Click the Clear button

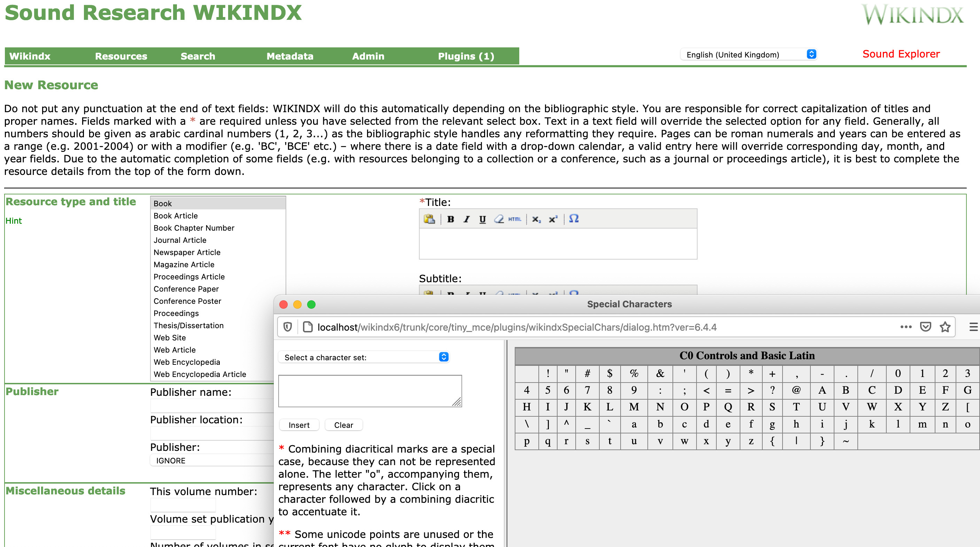pos(343,425)
